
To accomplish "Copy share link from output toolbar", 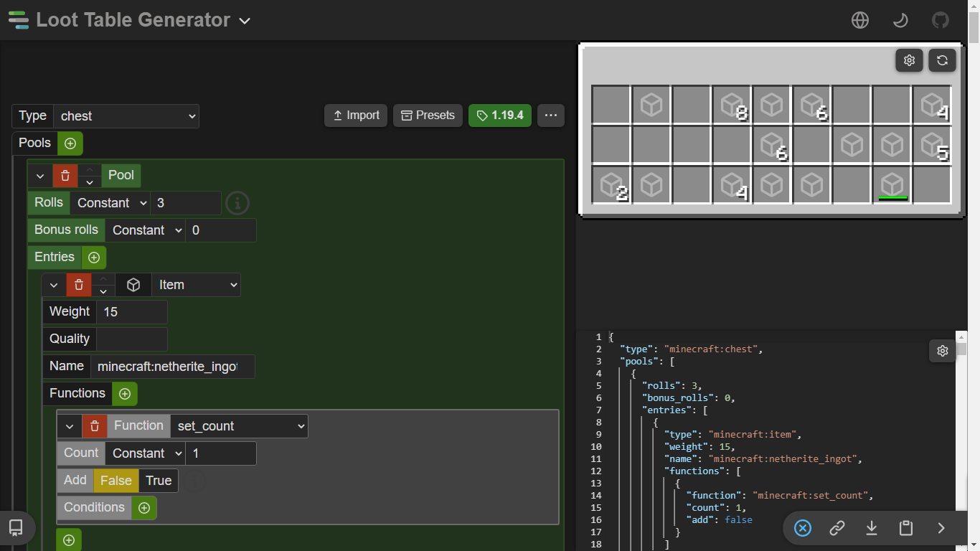I will click(x=837, y=529).
